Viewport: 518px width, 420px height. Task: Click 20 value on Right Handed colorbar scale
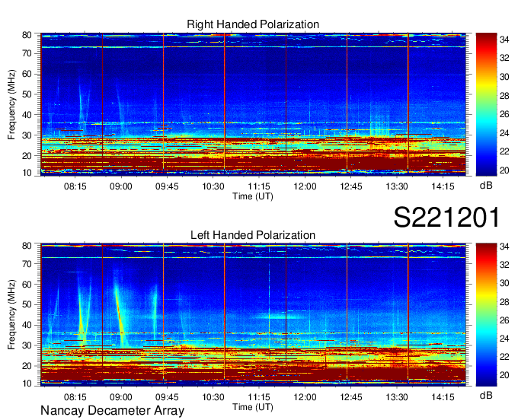tap(504, 170)
